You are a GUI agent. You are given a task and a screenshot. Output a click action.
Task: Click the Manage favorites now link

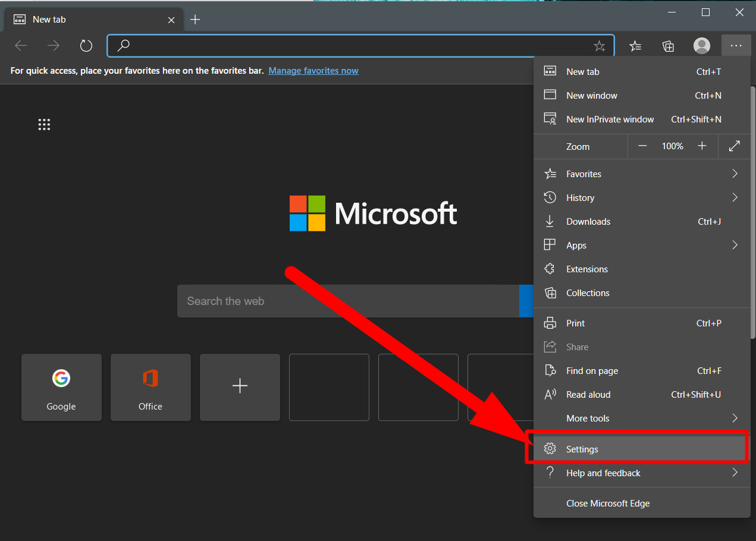[313, 71]
